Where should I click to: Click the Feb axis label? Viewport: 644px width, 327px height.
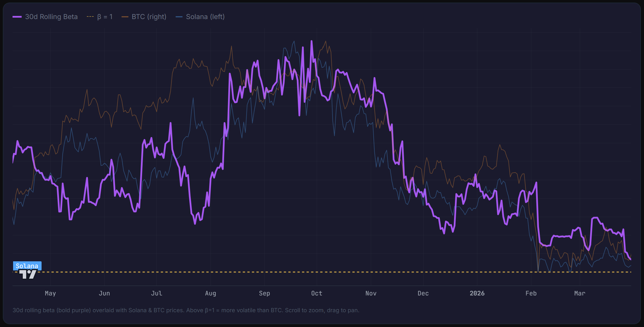point(531,293)
